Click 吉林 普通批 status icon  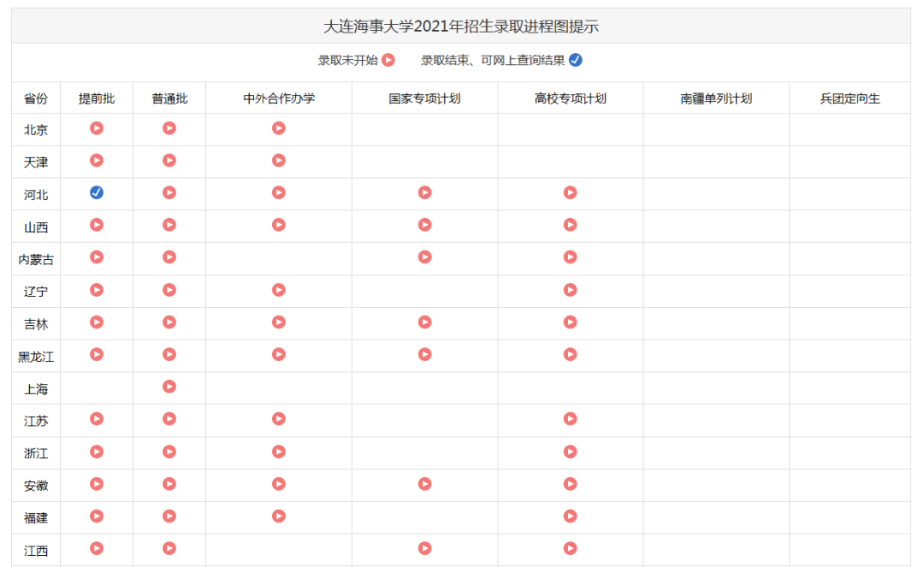tap(169, 322)
